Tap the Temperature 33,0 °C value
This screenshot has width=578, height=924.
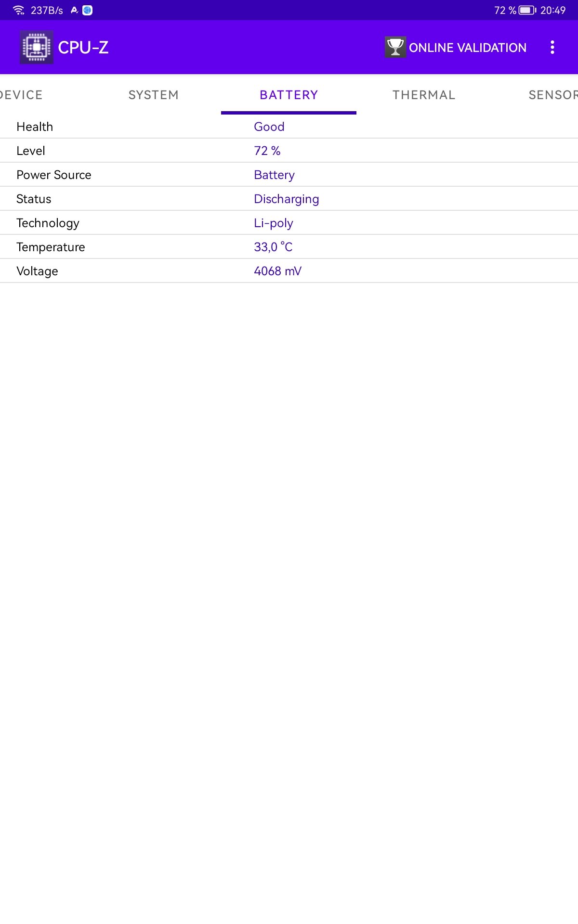click(273, 247)
